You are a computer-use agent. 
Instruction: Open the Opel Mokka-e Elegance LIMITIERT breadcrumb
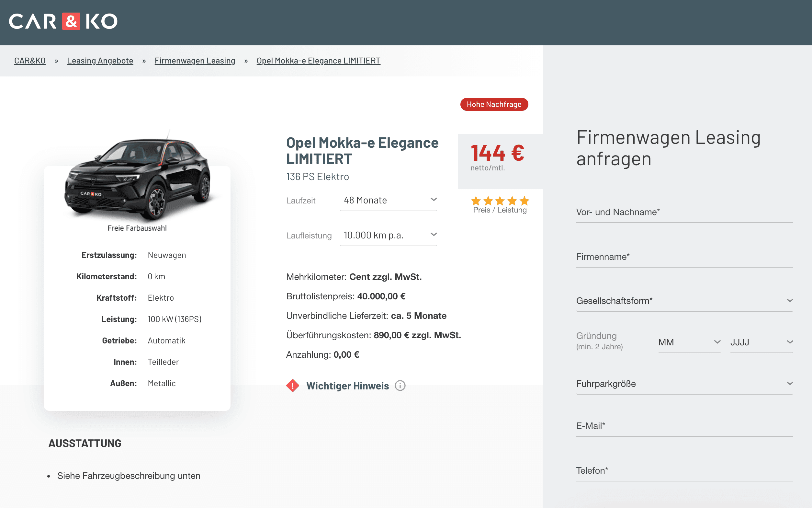318,61
